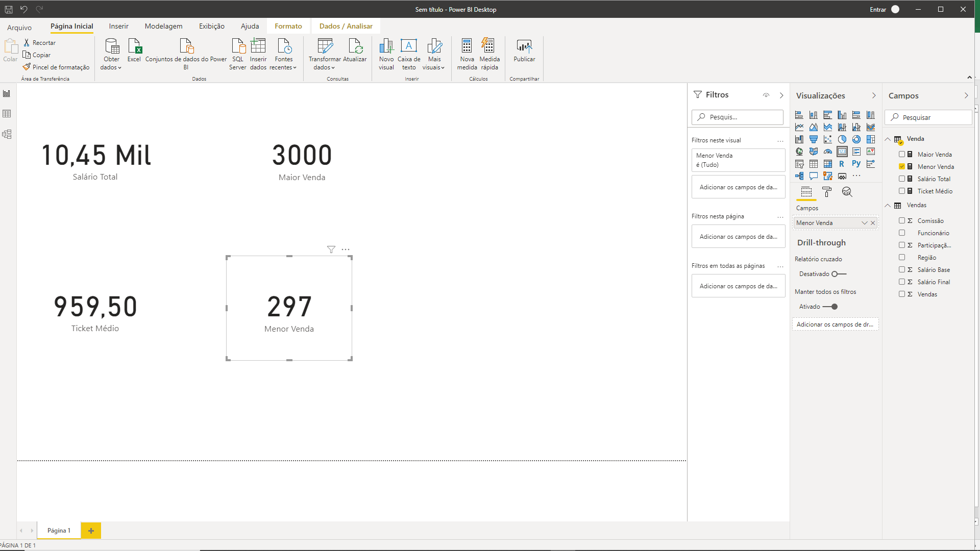Add a Caixa de texto
This screenshot has width=980, height=551.
[409, 54]
